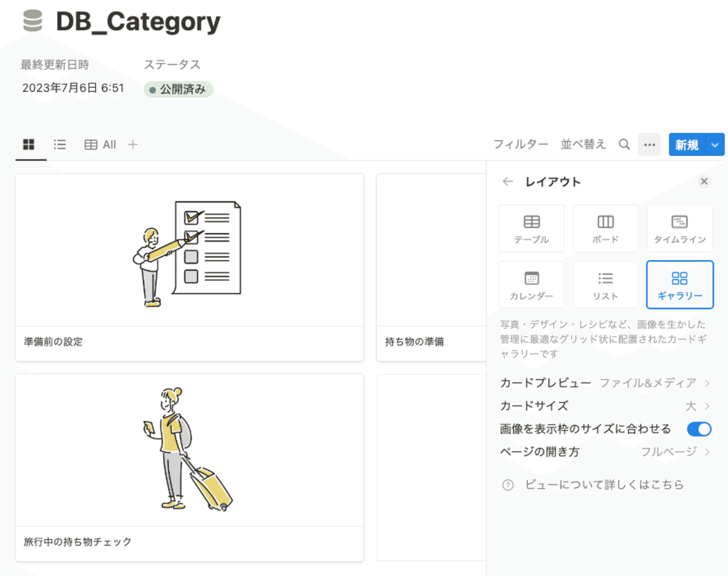Screen dimensions: 728x576
Task: Click the ステータス property label
Action: click(172, 64)
